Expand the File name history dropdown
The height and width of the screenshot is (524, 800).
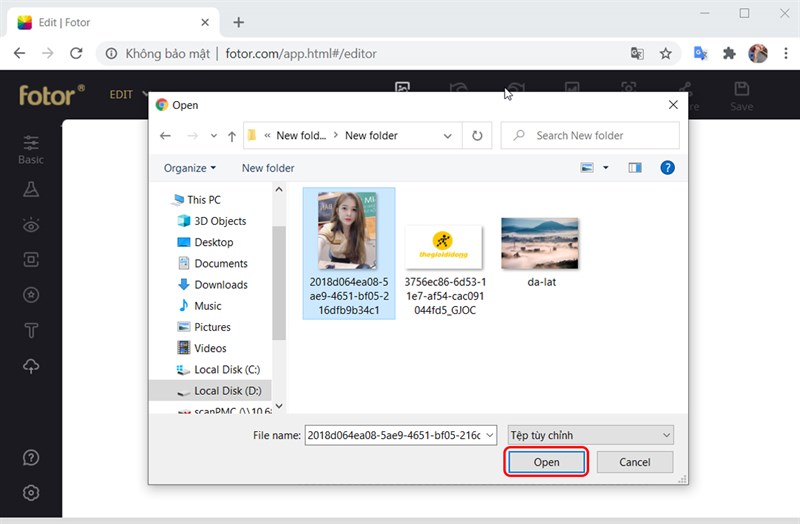pyautogui.click(x=489, y=435)
